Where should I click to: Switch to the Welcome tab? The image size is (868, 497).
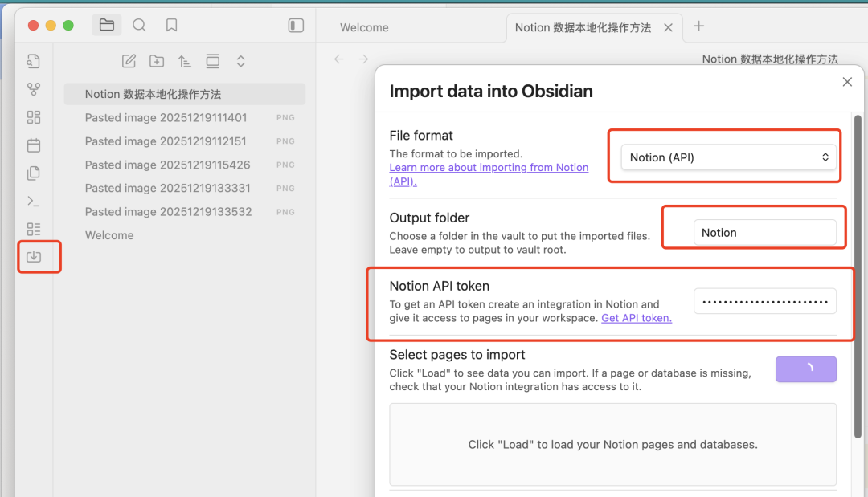(x=364, y=27)
